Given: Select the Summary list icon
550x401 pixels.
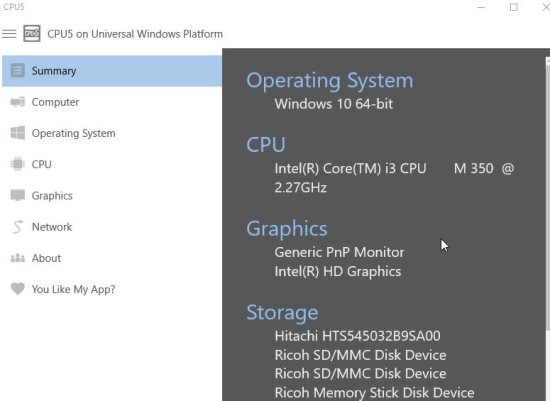Looking at the screenshot, I should pyautogui.click(x=18, y=70).
